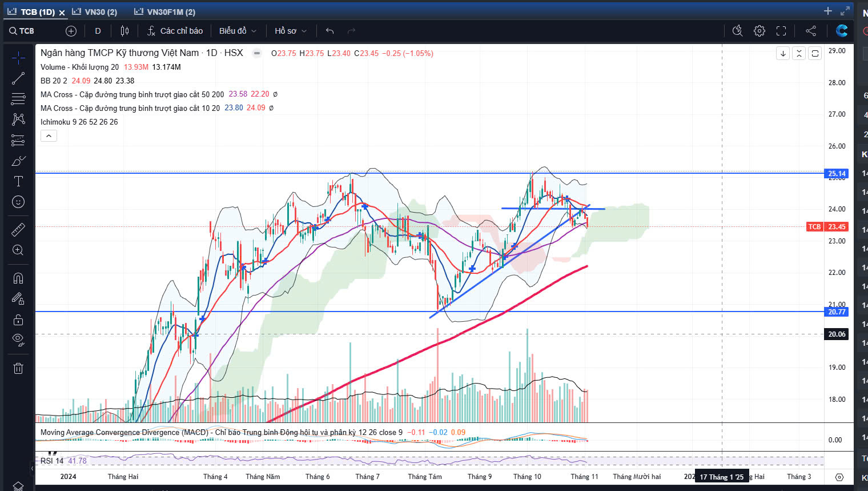Viewport: 868px width, 491px height.
Task: Open time axis settings gear
Action: click(839, 477)
